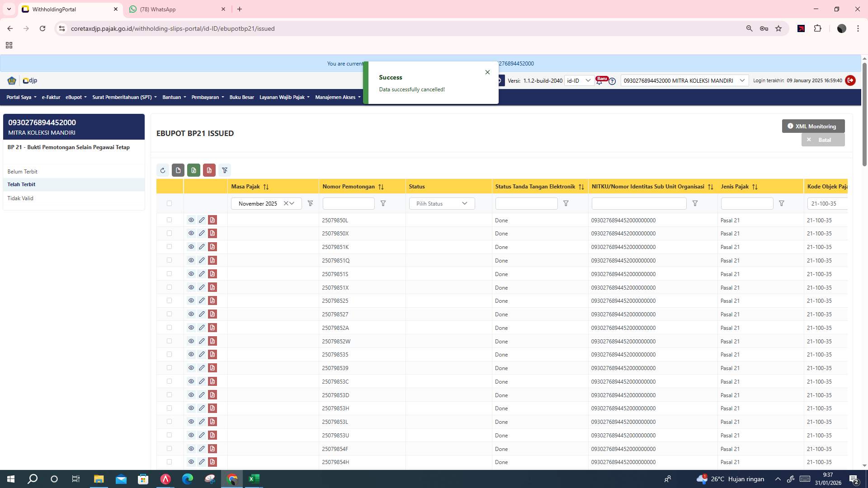Filter the Nomor Pemotongan column

tap(383, 203)
